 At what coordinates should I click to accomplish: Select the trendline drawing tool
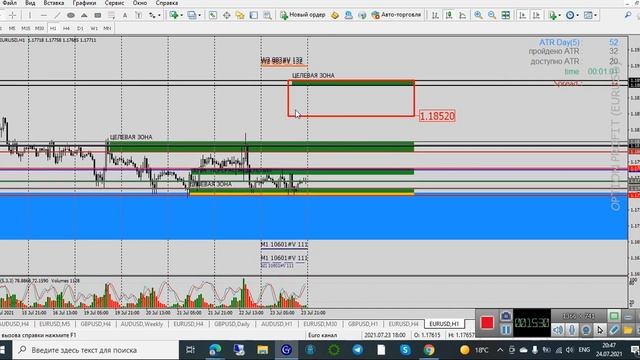click(57, 15)
